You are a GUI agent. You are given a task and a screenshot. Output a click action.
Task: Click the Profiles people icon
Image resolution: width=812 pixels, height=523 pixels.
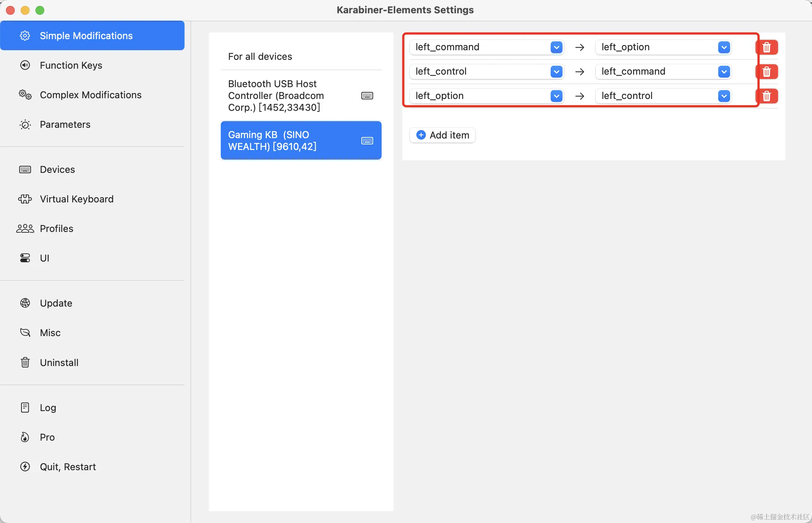point(25,229)
